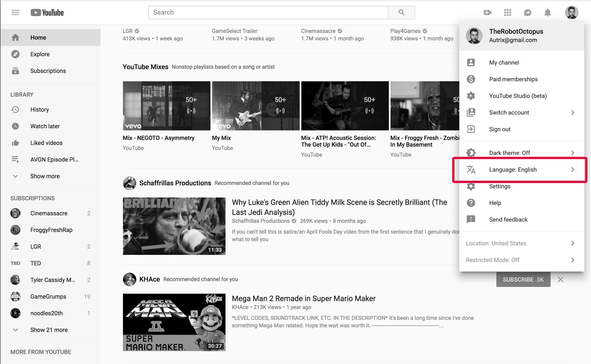Click the Cinemassacre channel avatar in subscriptions
The height and width of the screenshot is (364, 591).
click(15, 213)
